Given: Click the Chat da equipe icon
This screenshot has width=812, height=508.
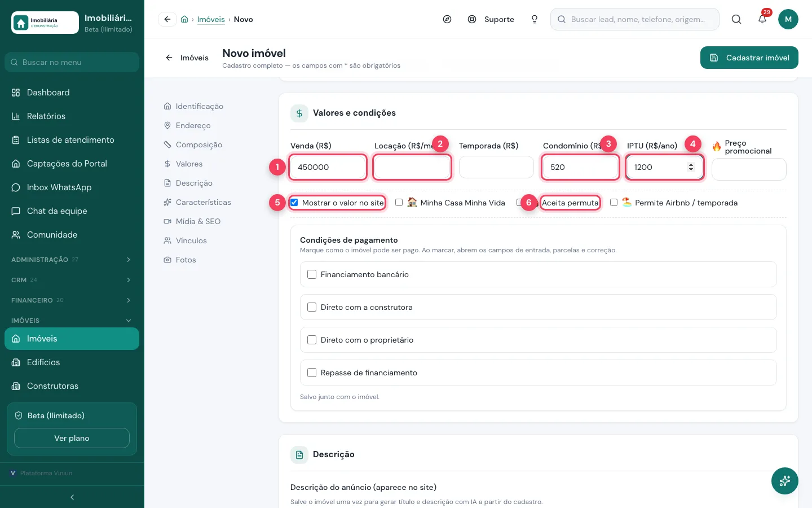Looking at the screenshot, I should (16, 211).
